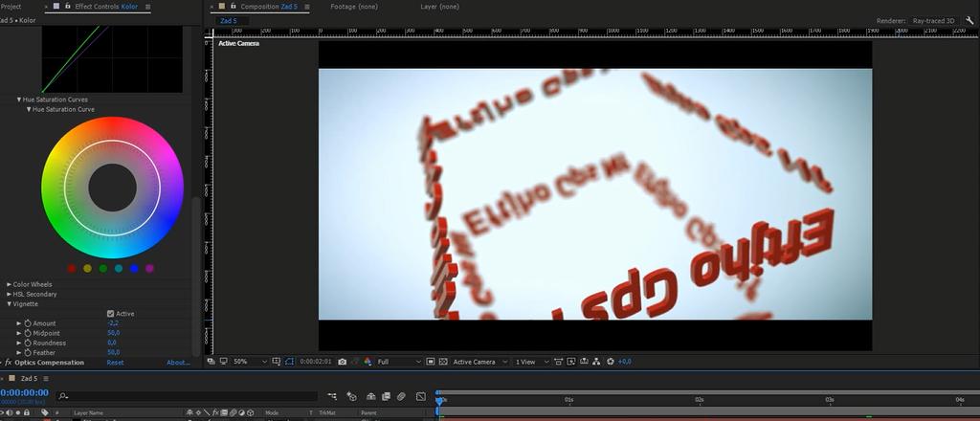The width and height of the screenshot is (980, 421).
Task: Click the region of interest icon
Action: coord(289,362)
